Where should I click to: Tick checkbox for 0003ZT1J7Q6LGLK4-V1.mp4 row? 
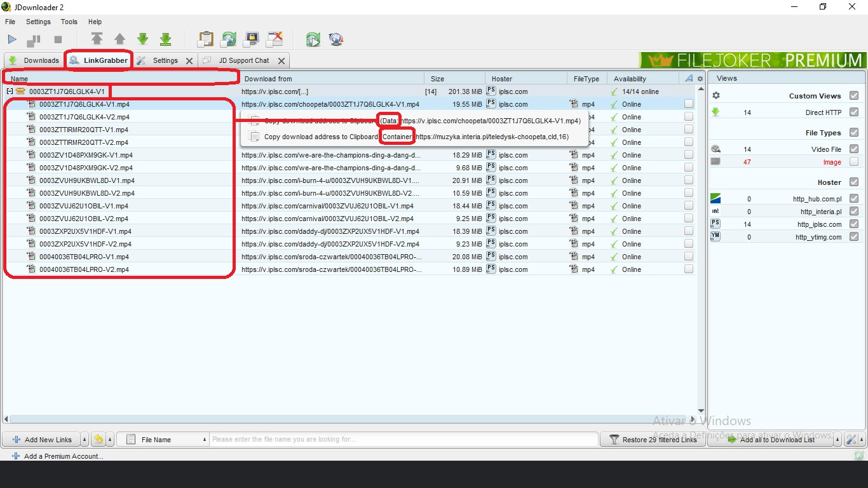click(x=689, y=104)
